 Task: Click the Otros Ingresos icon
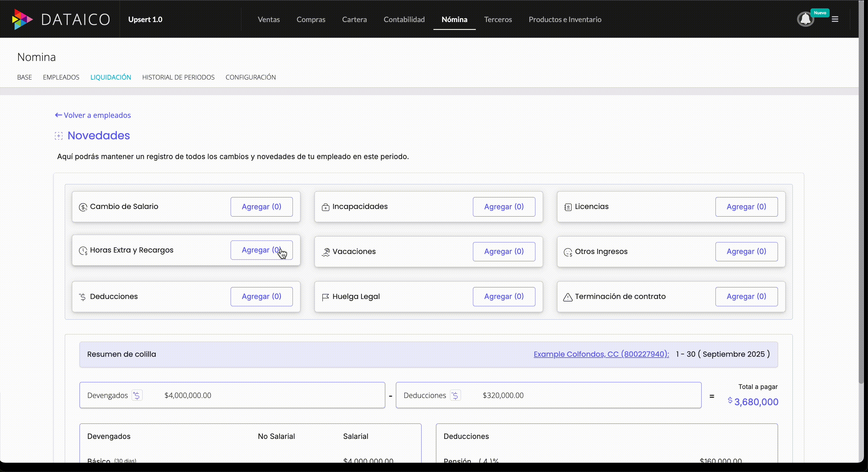click(568, 252)
